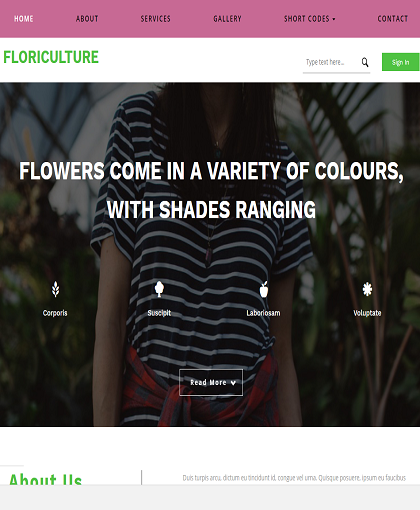Image resolution: width=420 pixels, height=510 pixels.
Task: Click the tree icon above Suscipit
Action: pos(159,289)
